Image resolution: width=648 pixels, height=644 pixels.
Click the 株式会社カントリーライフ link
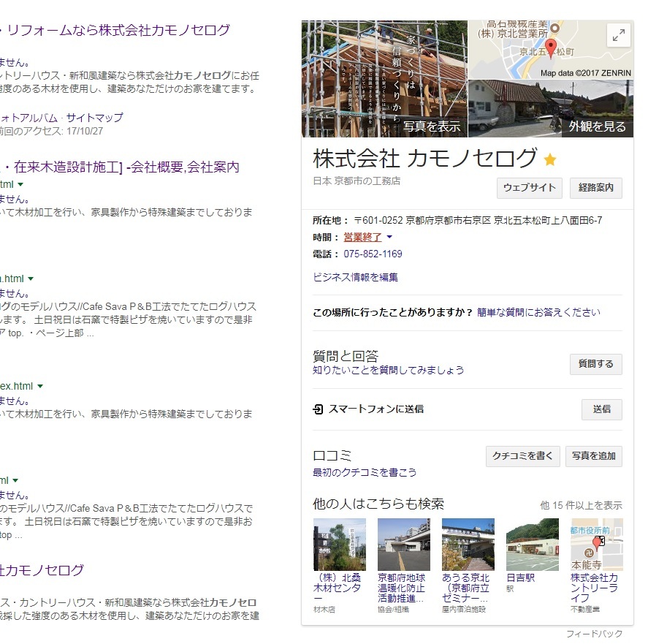coord(594,588)
